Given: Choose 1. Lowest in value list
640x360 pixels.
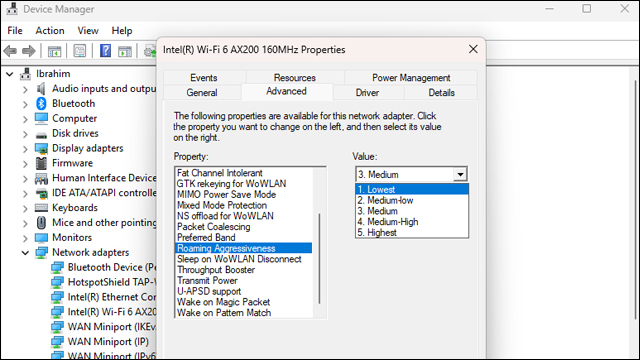Looking at the screenshot, I should coord(412,189).
